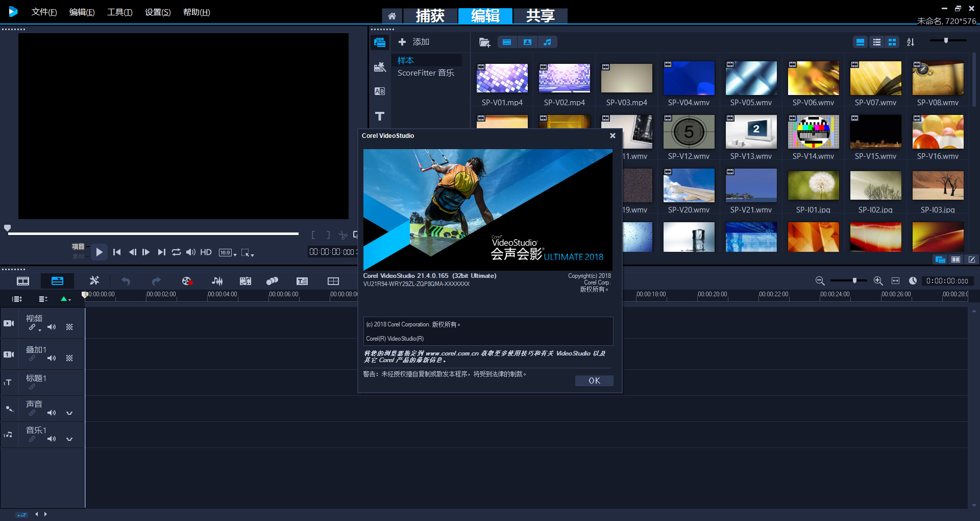Open the 帮助 menu
Image resolution: width=980 pixels, height=521 pixels.
197,12
